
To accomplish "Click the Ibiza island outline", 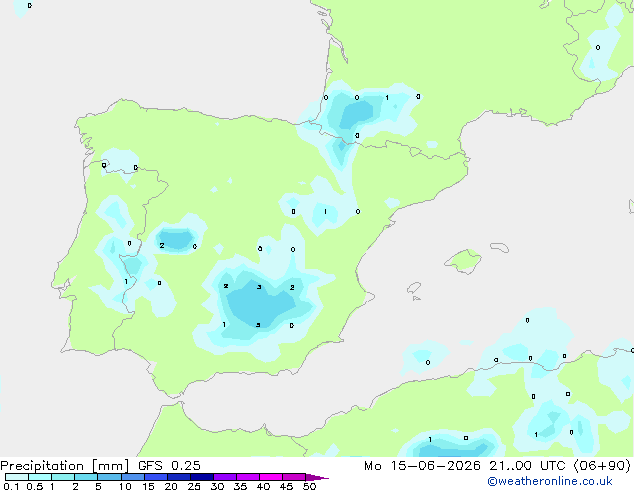I will pos(414,288).
